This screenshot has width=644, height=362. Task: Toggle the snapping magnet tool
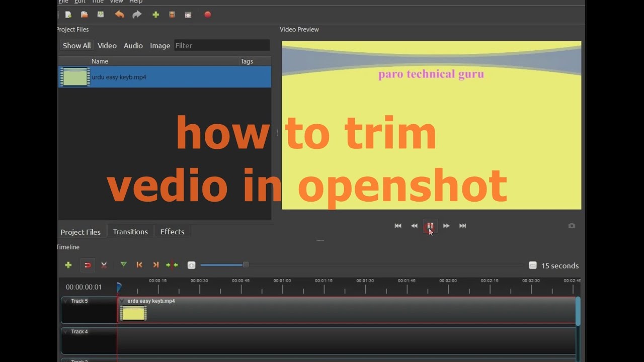[x=88, y=265]
